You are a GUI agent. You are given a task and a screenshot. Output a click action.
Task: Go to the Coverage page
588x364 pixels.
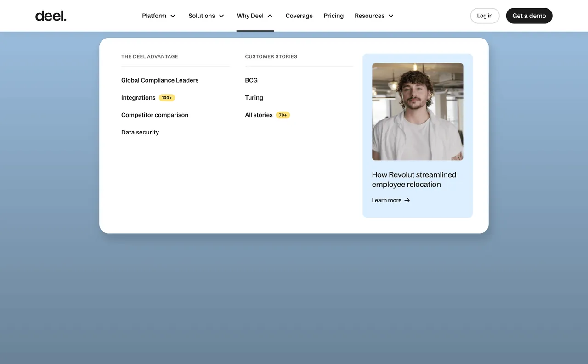pos(299,16)
